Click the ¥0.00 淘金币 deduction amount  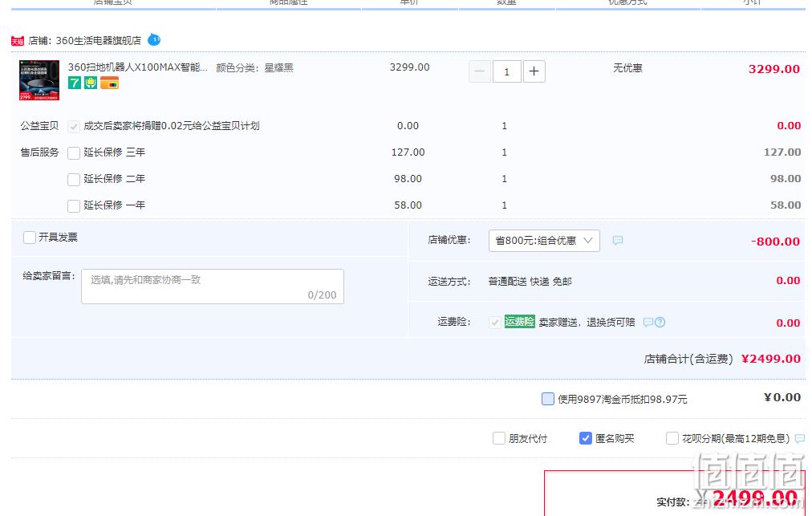(782, 397)
